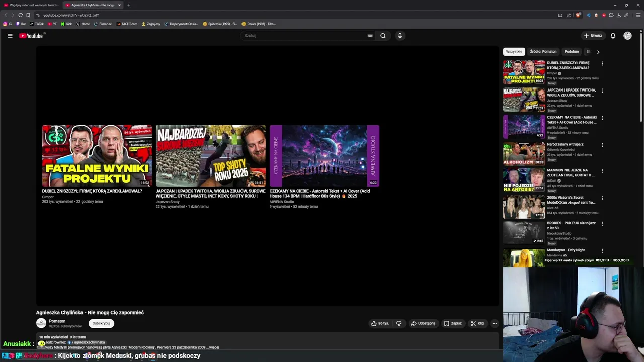This screenshot has height=362, width=644.
Task: Open the Filman.cc bookmark
Action: pos(103,24)
